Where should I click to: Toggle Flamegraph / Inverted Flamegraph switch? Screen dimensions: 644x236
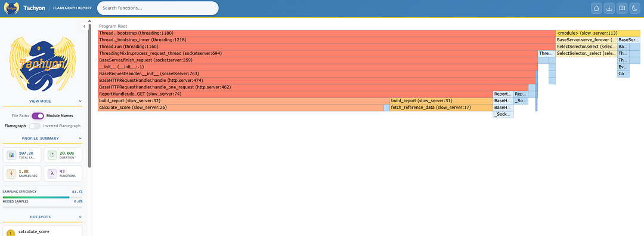[35, 125]
